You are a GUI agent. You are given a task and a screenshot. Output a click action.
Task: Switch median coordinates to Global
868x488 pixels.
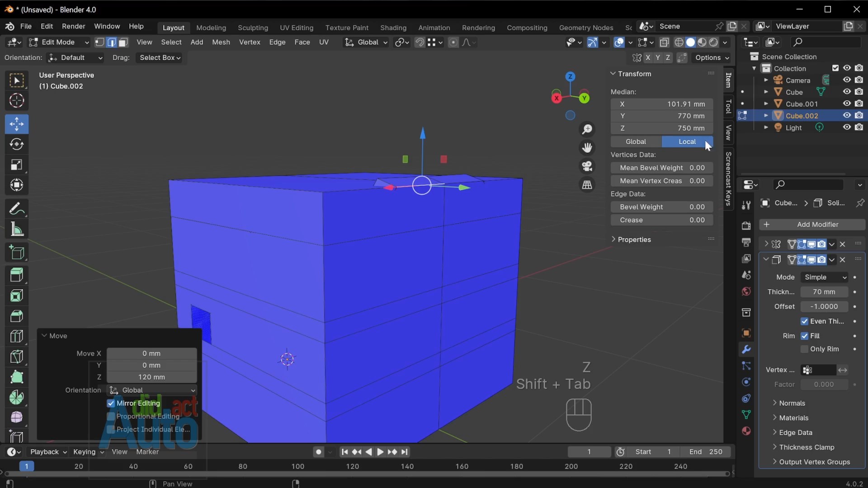(x=636, y=141)
